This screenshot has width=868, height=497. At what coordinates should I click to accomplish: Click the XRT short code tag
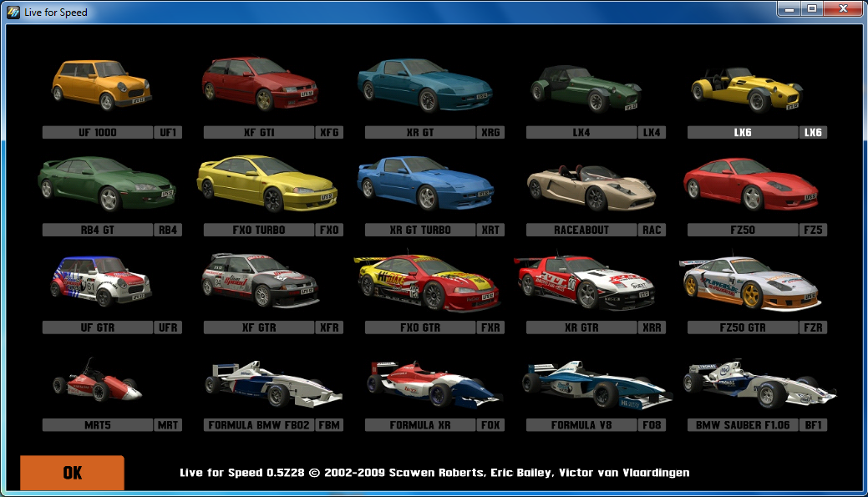tap(490, 230)
